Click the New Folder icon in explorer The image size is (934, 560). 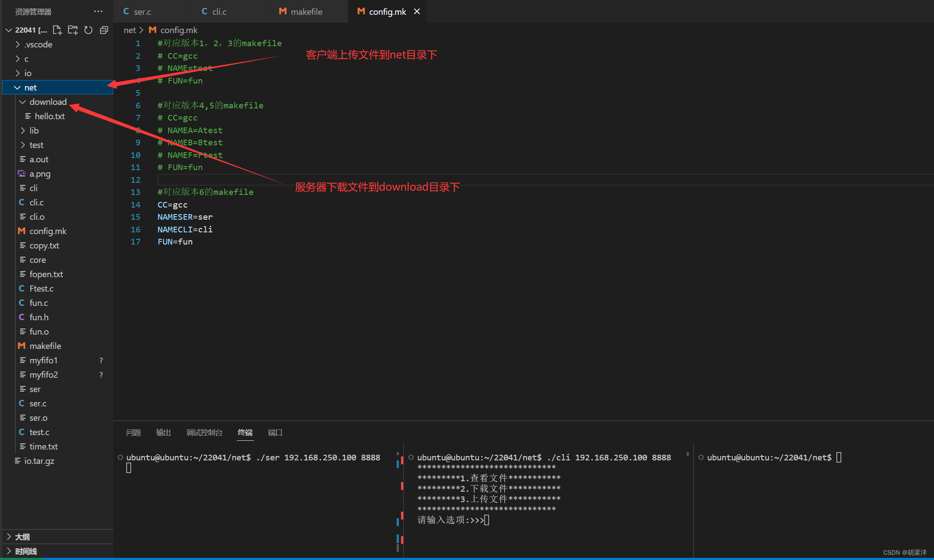click(73, 30)
